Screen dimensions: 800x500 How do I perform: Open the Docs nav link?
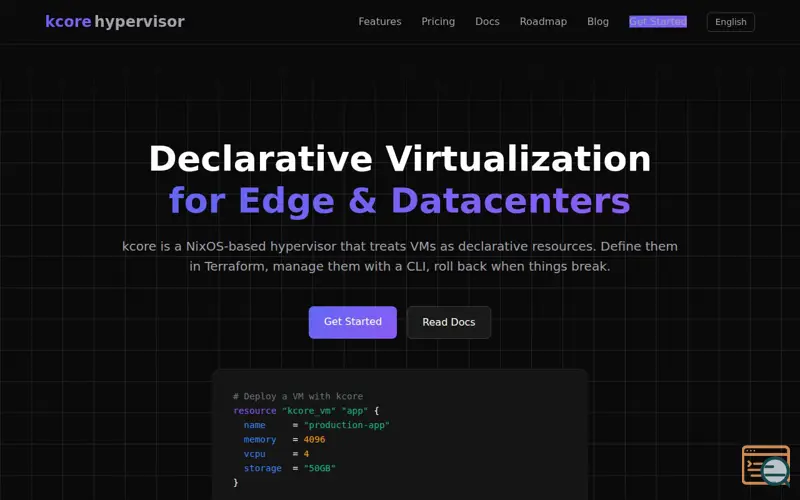487,21
